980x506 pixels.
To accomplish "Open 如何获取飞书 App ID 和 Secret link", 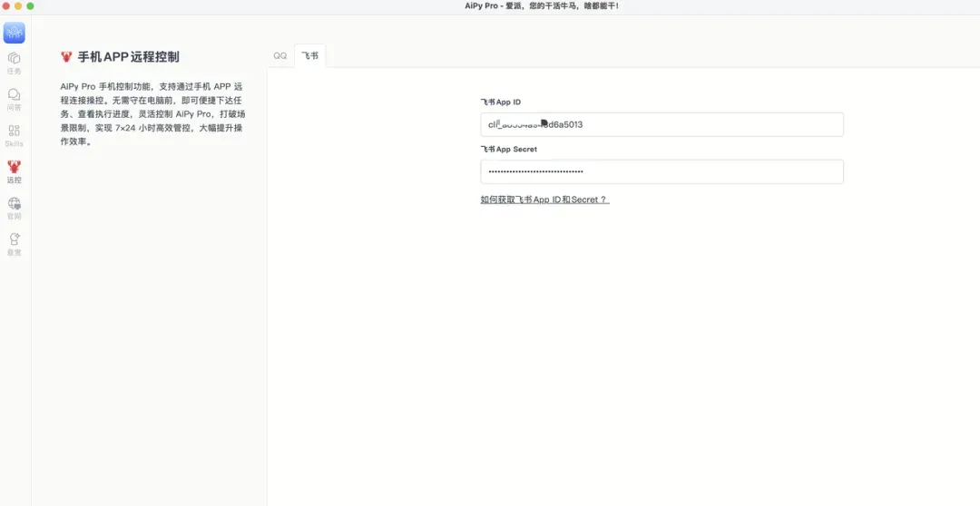I will pyautogui.click(x=544, y=199).
